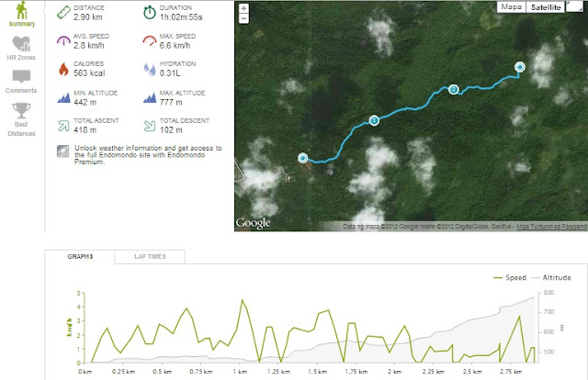Screen dimensions: 588x380
Task: Click the map terms link at bottom right
Action: (x=551, y=227)
